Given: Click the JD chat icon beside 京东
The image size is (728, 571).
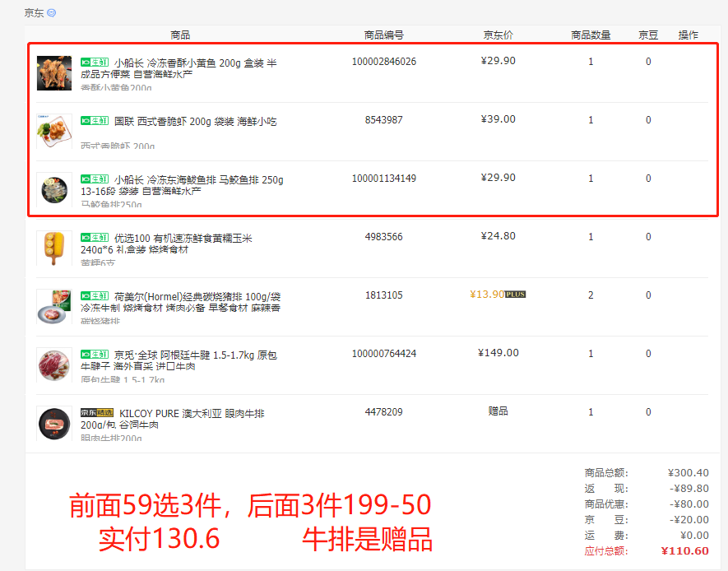Looking at the screenshot, I should pos(52,13).
